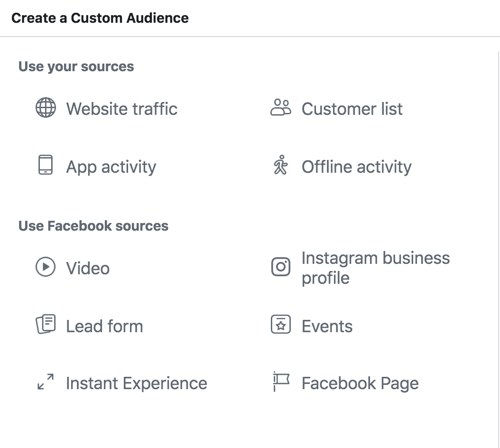Click the Lead form document icon
Viewport: 500px width, 448px height.
coord(46,324)
